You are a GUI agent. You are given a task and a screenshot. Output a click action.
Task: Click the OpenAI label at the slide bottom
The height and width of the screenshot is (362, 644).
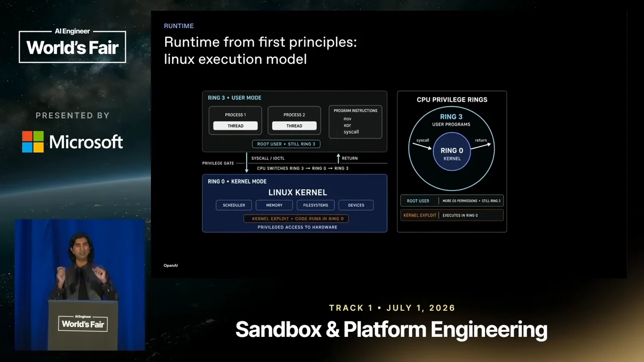(x=171, y=265)
